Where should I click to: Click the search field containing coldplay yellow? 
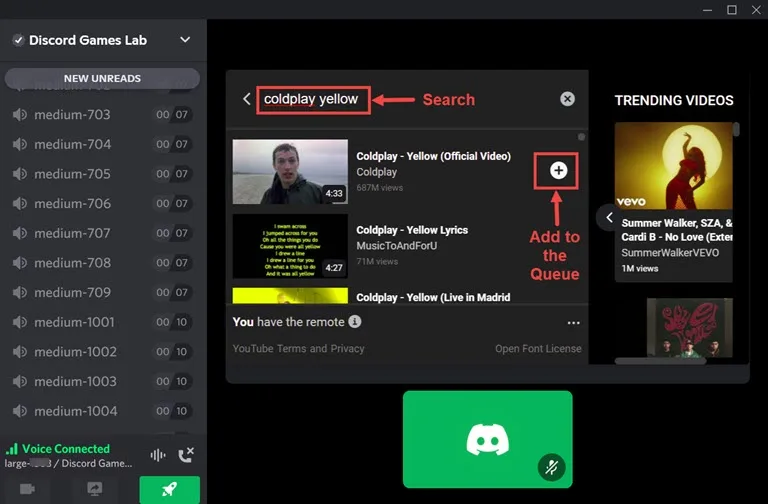point(313,100)
